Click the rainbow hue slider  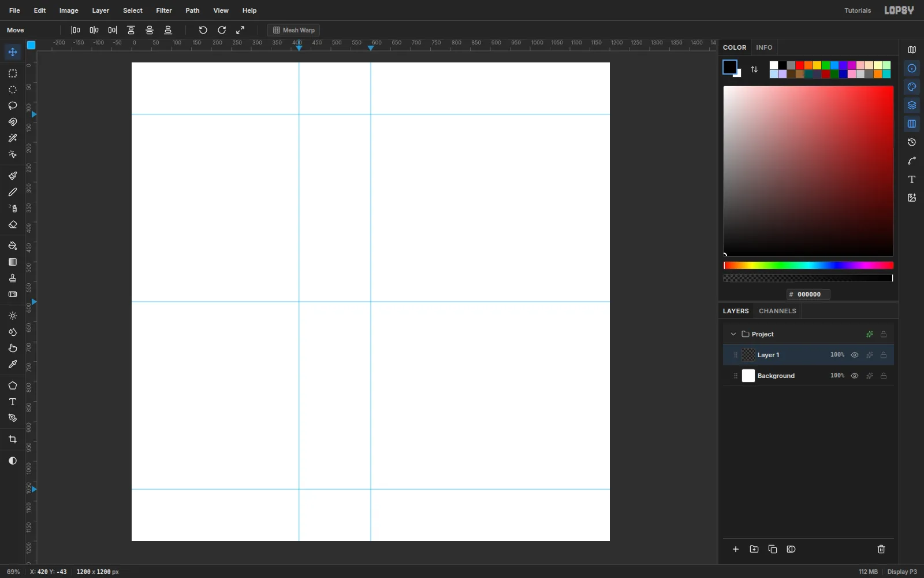pos(808,265)
